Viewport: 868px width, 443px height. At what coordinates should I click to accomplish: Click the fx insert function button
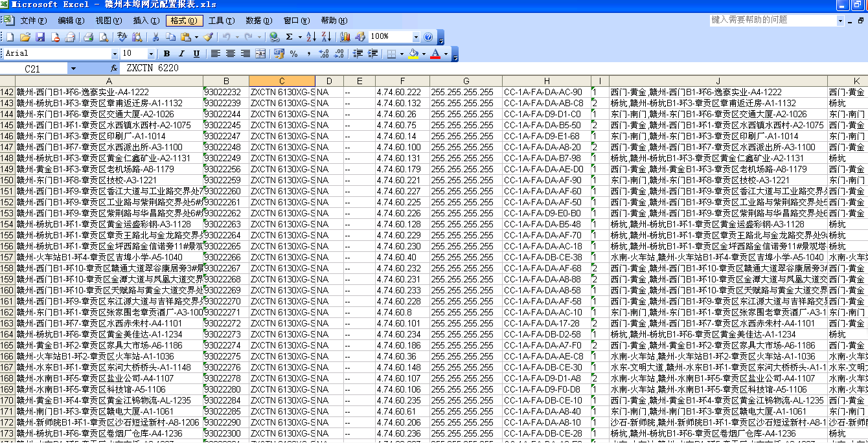pyautogui.click(x=114, y=68)
